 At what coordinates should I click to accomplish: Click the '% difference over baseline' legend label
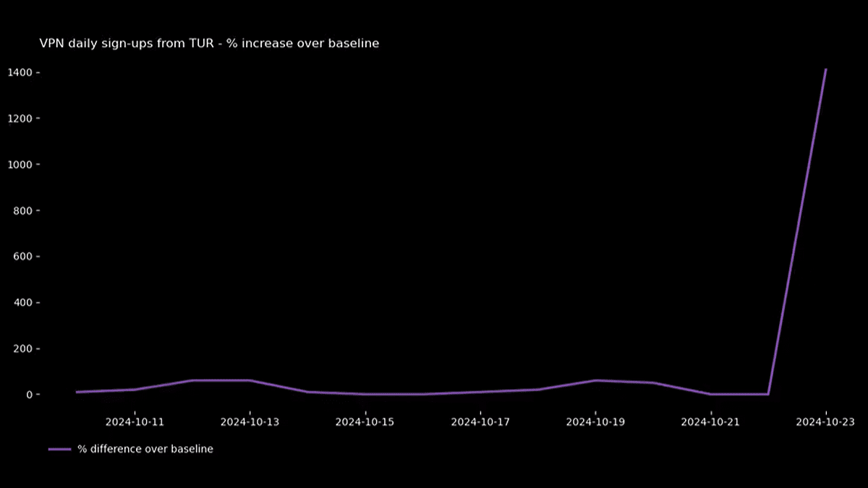[x=145, y=449]
